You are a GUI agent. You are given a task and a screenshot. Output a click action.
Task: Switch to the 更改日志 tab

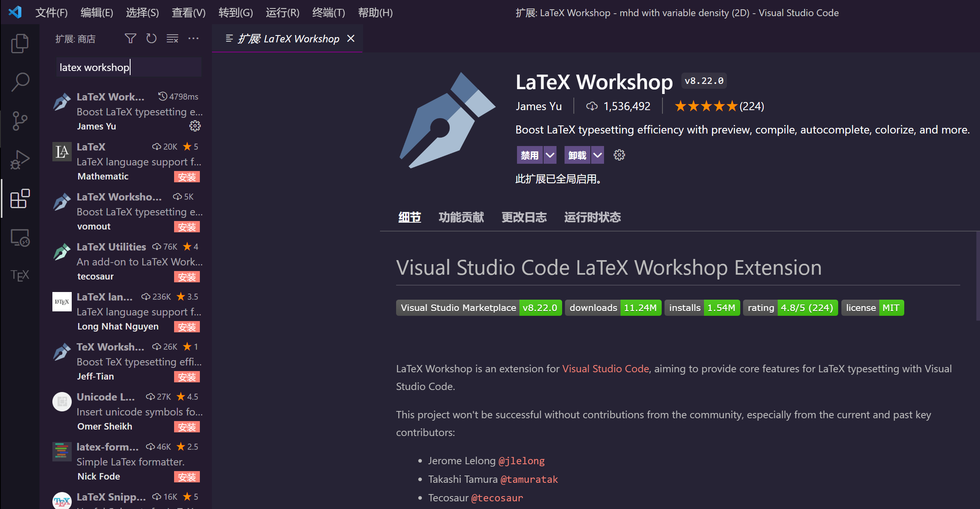click(x=524, y=217)
